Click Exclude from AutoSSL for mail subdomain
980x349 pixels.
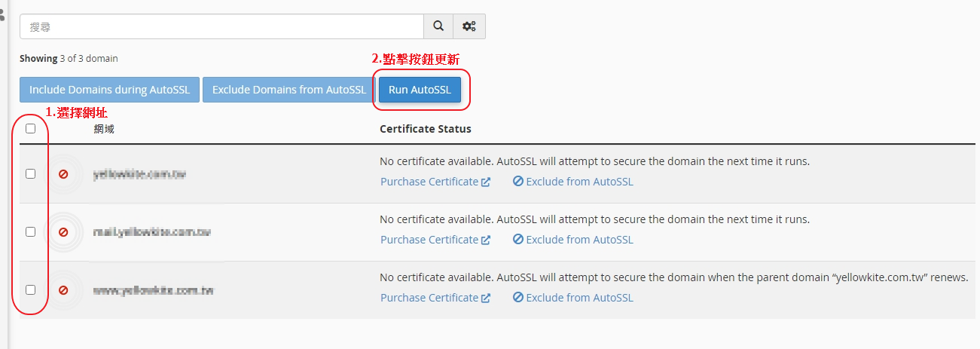(x=573, y=240)
